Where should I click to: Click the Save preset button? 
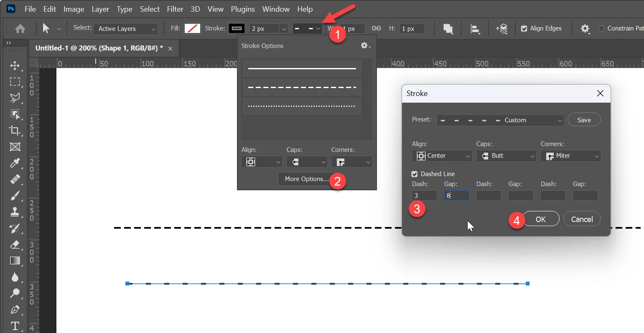point(584,120)
